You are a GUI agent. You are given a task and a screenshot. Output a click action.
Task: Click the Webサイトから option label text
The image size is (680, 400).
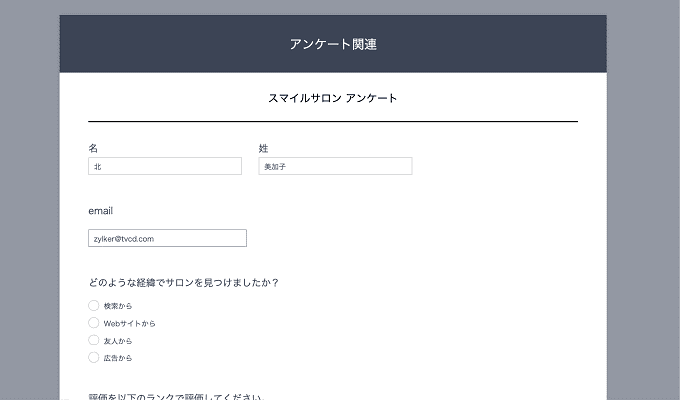(x=130, y=323)
